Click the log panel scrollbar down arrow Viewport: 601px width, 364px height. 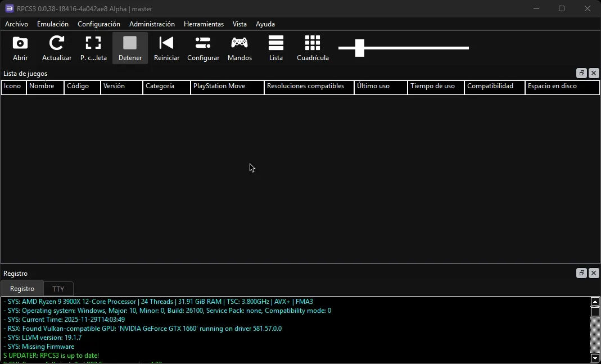pos(596,358)
